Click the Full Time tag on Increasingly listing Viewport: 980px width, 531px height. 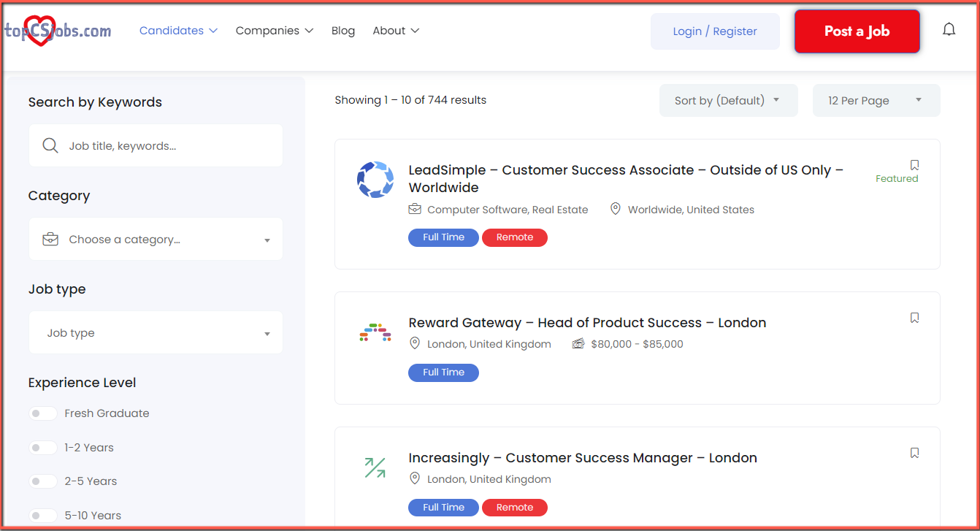443,508
